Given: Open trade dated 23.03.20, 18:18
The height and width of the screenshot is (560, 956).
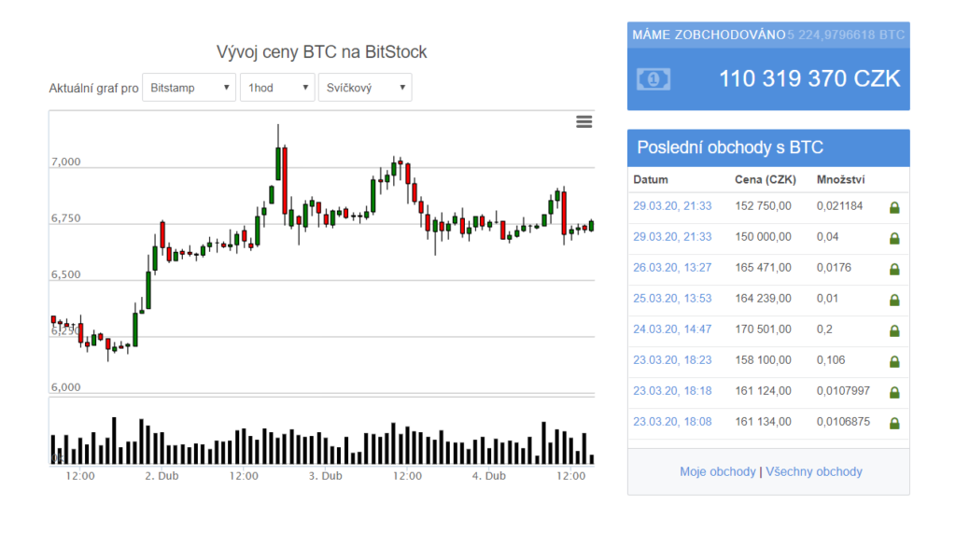Looking at the screenshot, I should (x=672, y=390).
